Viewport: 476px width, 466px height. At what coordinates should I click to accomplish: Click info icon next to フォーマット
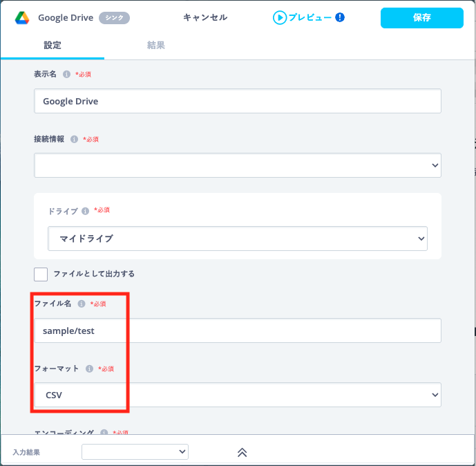pos(89,369)
